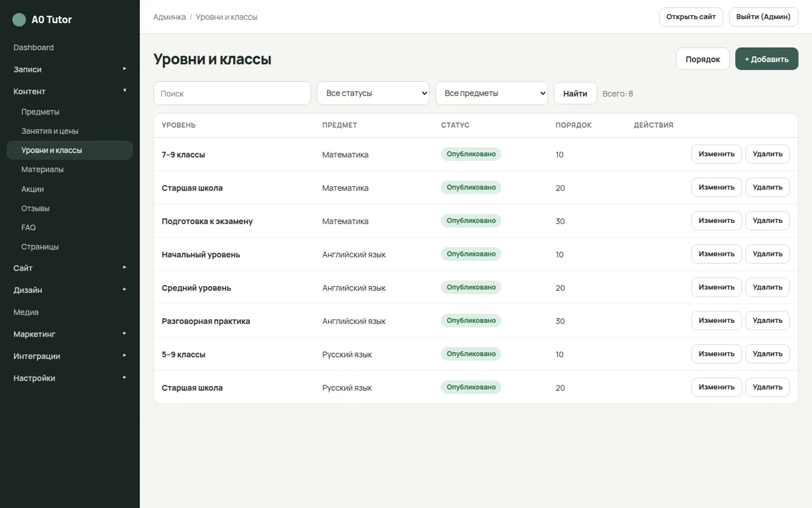Click the Найти search button
Screen dimensions: 812x508
[x=575, y=93]
